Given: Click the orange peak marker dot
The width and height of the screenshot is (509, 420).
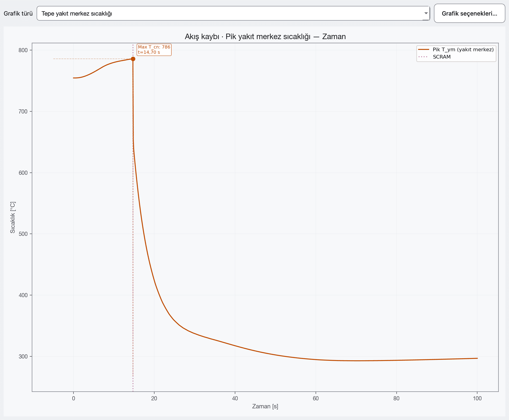Looking at the screenshot, I should [x=133, y=59].
